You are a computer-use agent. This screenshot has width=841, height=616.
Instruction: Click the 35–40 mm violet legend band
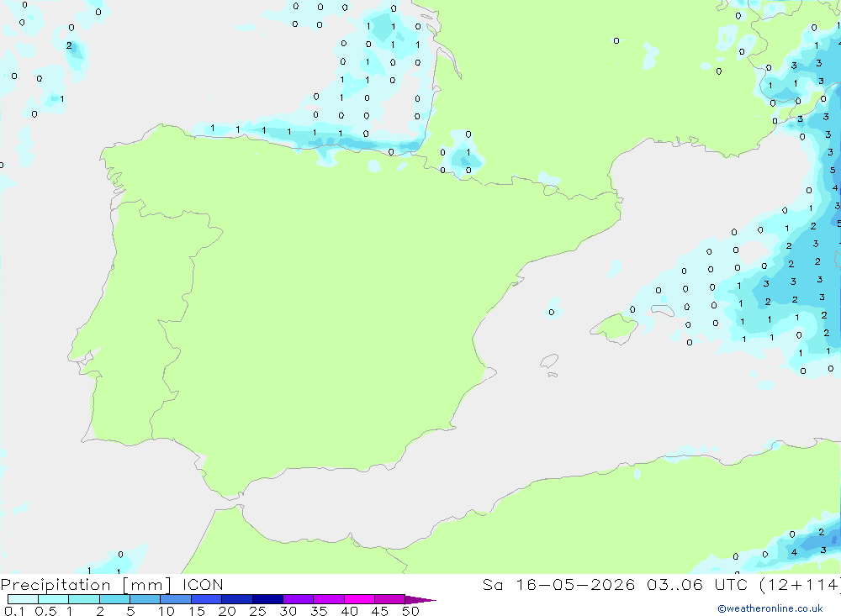point(329,599)
